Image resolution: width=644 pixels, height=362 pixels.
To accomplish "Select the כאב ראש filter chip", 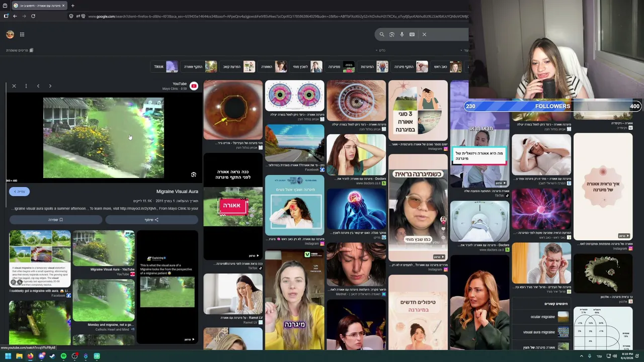I will pos(447,66).
